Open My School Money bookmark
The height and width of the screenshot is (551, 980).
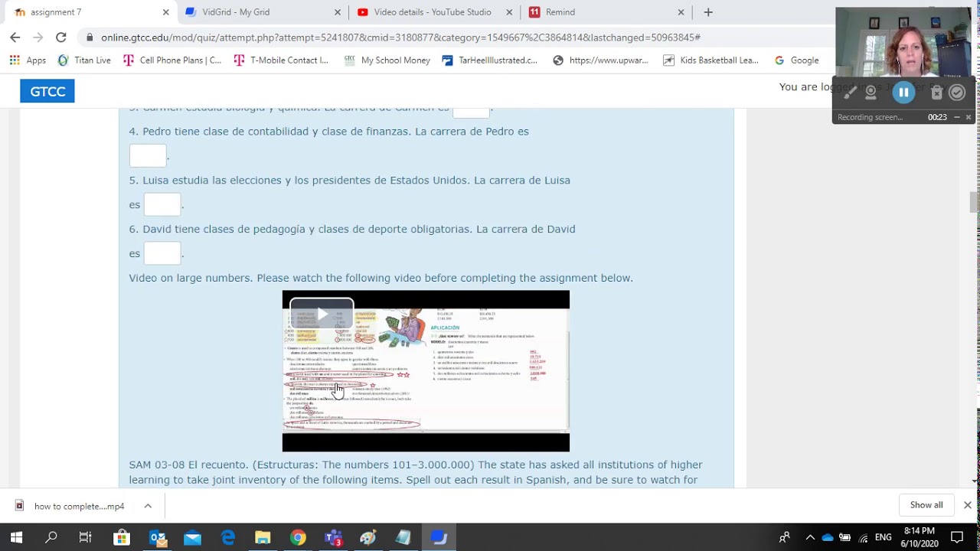coord(387,60)
